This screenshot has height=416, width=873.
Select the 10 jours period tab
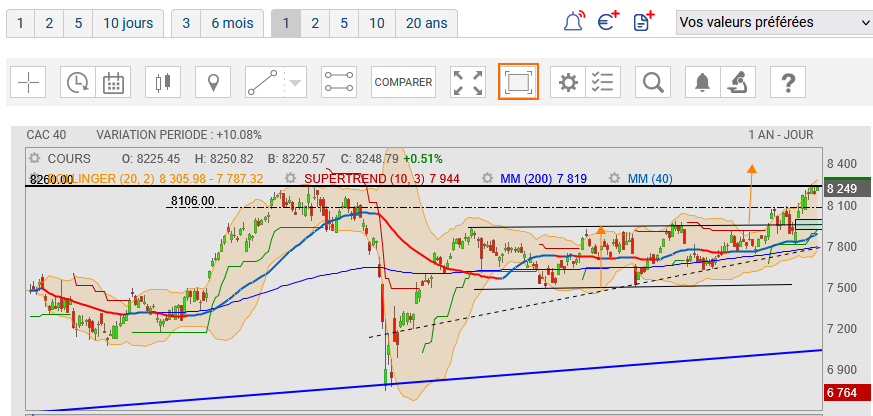pyautogui.click(x=128, y=23)
